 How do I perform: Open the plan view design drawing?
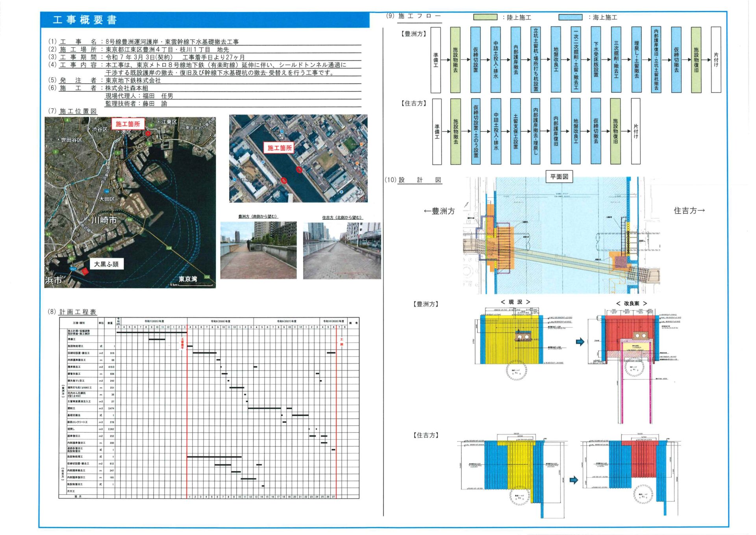(x=562, y=235)
